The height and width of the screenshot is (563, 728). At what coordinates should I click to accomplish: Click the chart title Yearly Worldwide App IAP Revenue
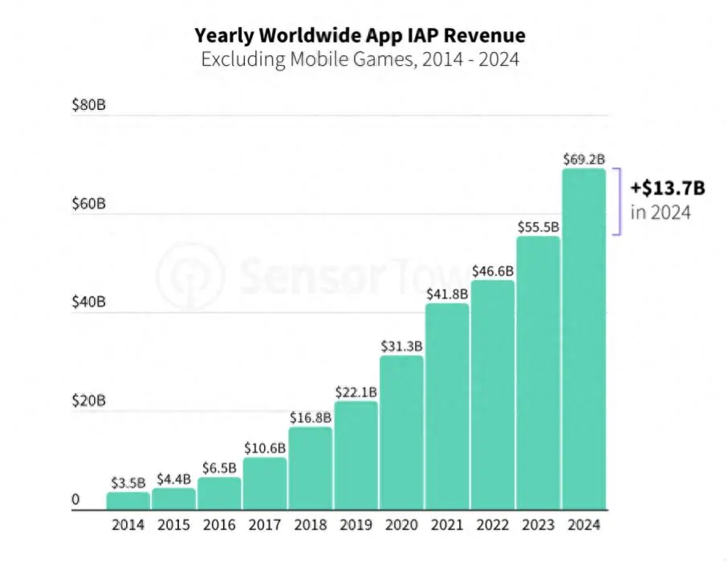(x=360, y=35)
